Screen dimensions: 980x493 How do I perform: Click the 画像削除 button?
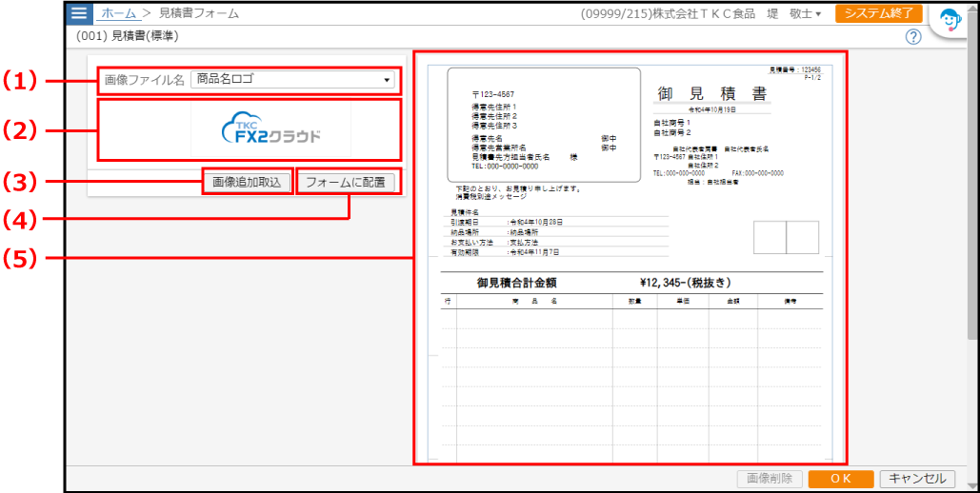pos(770,479)
